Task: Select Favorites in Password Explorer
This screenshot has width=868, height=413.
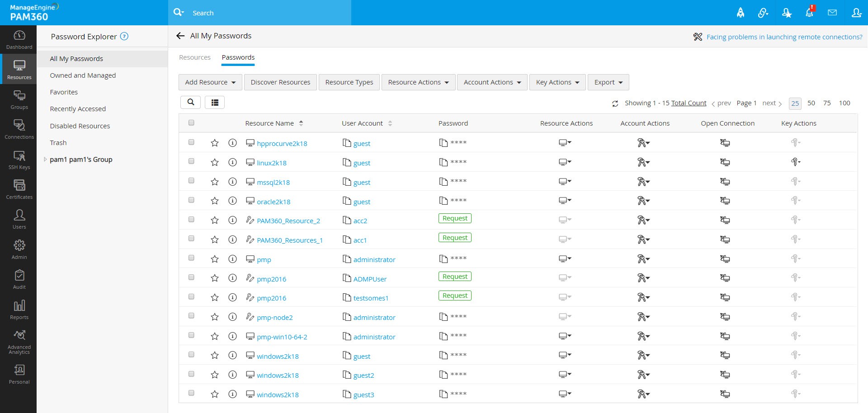Action: (64, 92)
